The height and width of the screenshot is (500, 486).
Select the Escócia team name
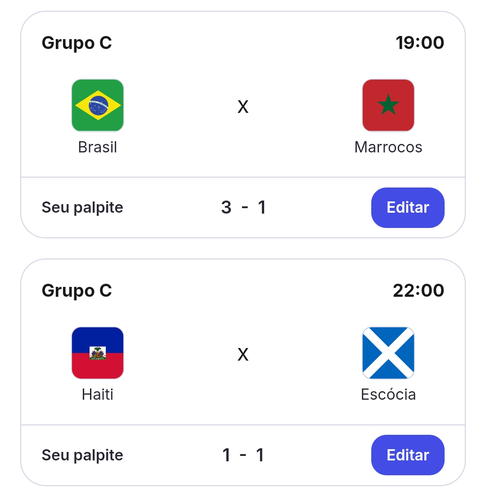388,395
